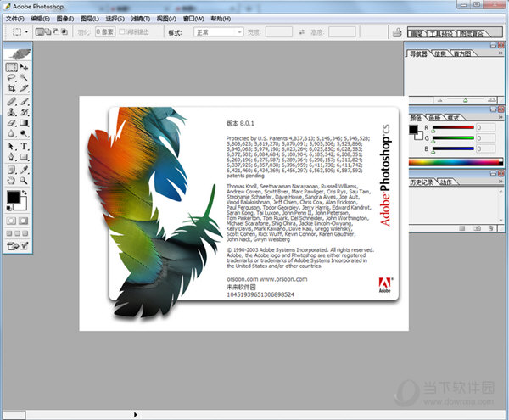Select the Blur tool
This screenshot has width=509, height=420.
(x=11, y=133)
